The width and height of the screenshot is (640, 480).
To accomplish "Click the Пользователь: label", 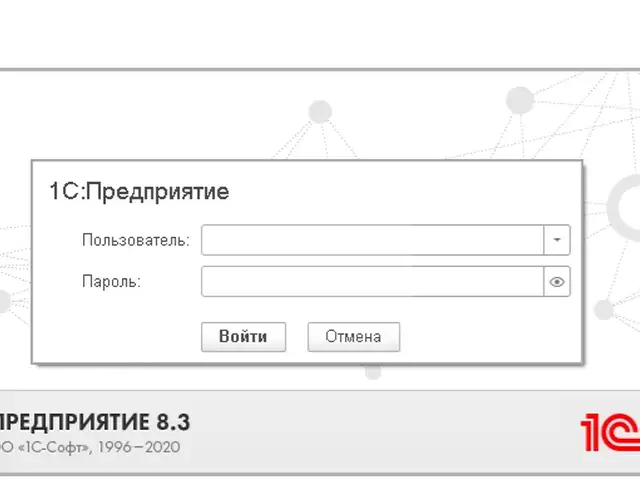I will click(x=136, y=240).
